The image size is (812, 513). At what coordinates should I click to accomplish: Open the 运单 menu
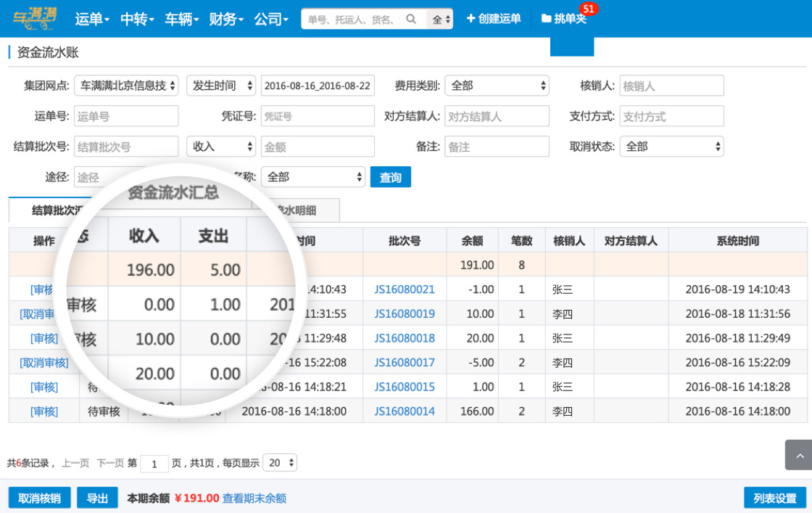pos(92,19)
